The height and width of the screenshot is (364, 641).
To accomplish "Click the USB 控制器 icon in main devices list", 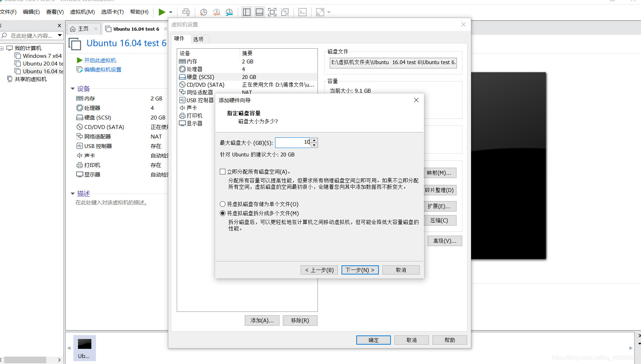I will [80, 146].
